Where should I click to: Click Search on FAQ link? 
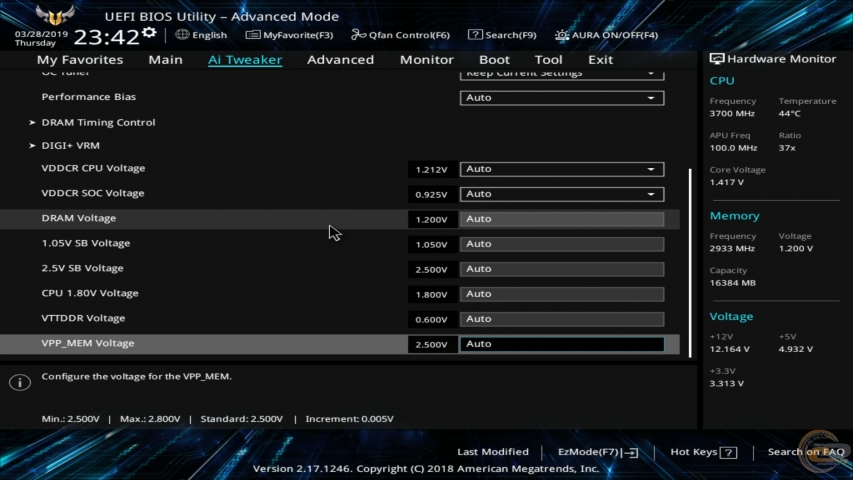[x=805, y=452]
